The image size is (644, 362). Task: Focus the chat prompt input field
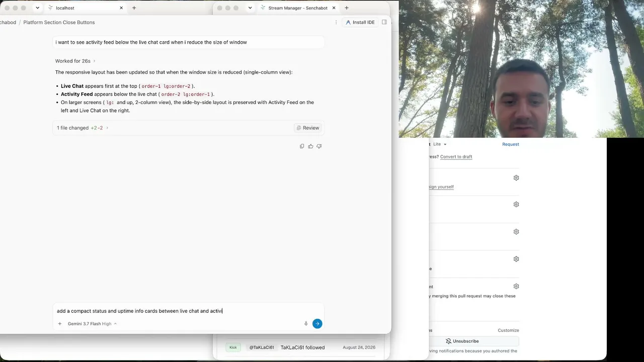tap(188, 311)
